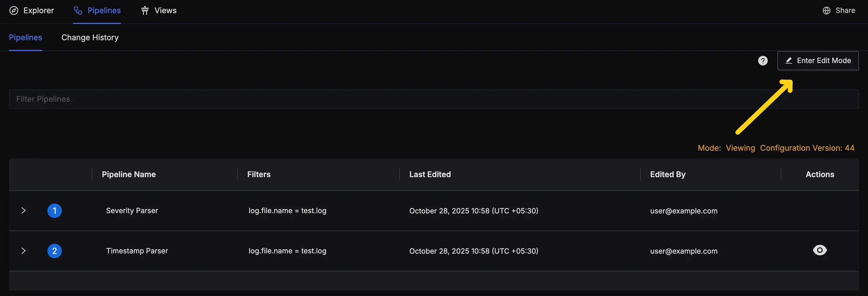Viewport: 868px width, 296px height.
Task: Click the Share globe icon
Action: [826, 11]
